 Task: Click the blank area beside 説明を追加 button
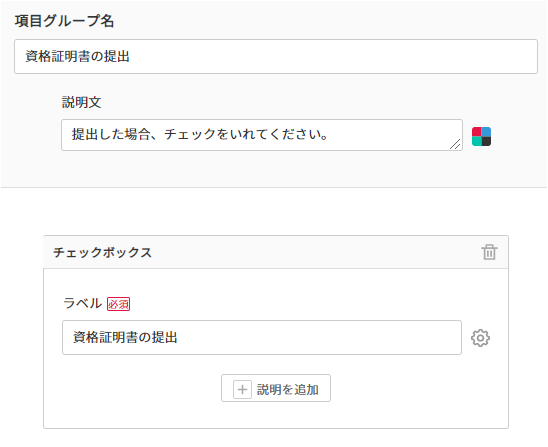point(402,389)
